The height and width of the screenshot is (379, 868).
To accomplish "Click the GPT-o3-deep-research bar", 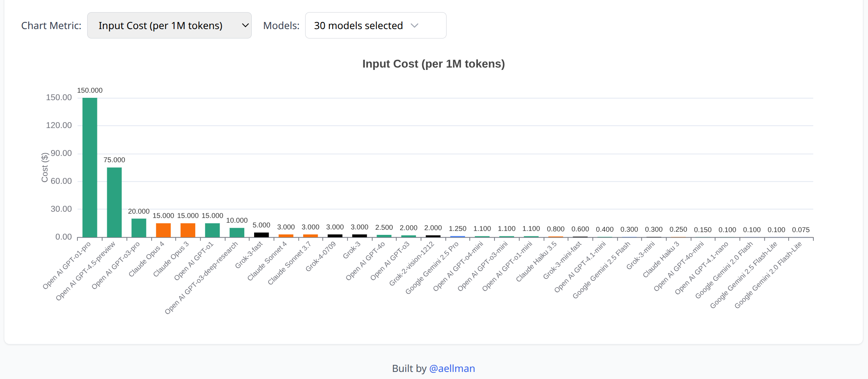I will click(x=237, y=233).
